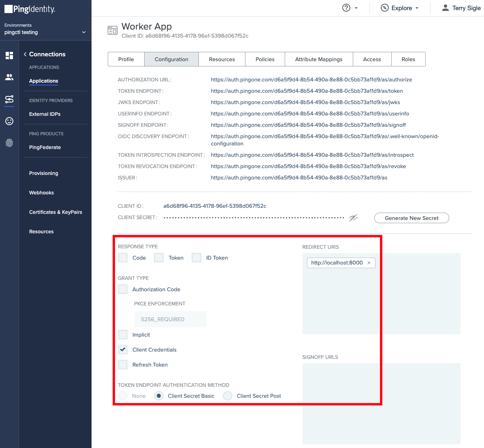Viewport: 484px width, 448px height.
Task: Open the help question mark icon
Action: pos(346,7)
